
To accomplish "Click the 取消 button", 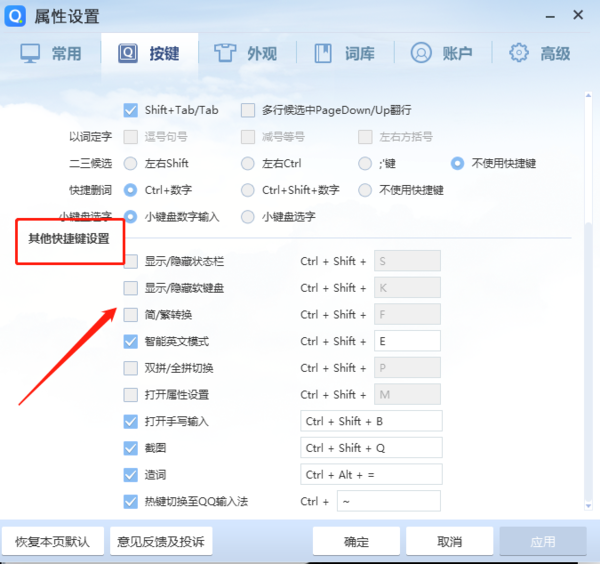I will tap(450, 541).
